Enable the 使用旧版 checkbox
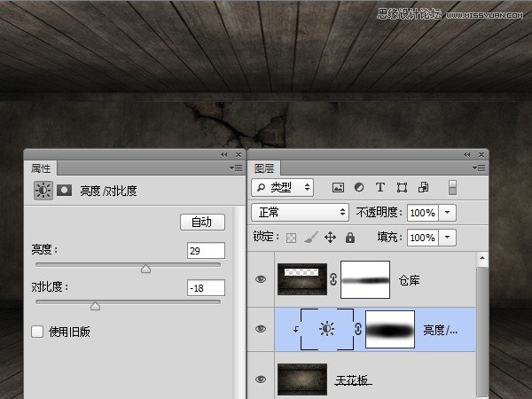Image resolution: width=532 pixels, height=399 pixels. point(37,332)
